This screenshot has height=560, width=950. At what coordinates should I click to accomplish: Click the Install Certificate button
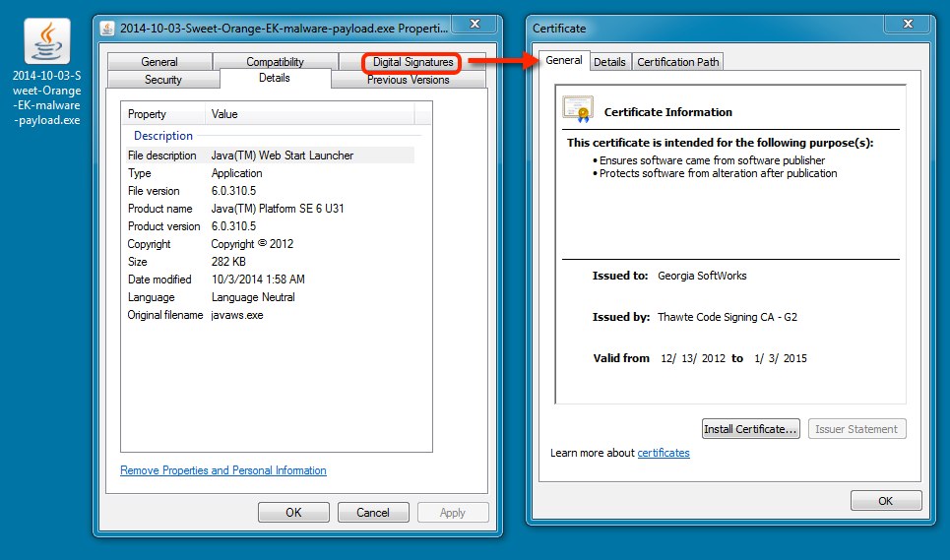pyautogui.click(x=751, y=429)
